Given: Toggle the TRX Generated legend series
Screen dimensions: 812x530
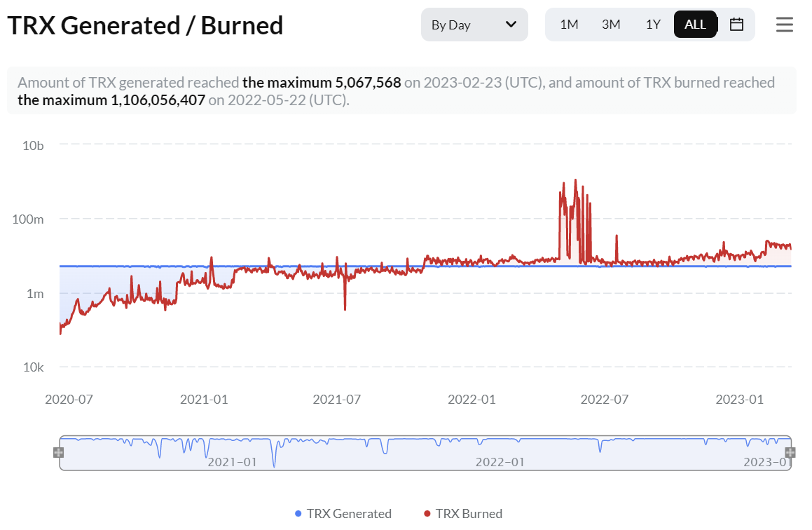Looking at the screenshot, I should [x=343, y=513].
